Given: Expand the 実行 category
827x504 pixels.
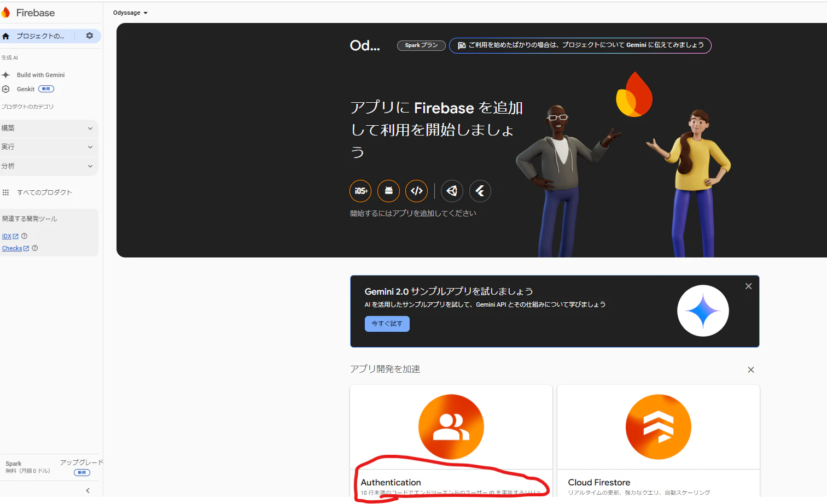Looking at the screenshot, I should pos(49,147).
